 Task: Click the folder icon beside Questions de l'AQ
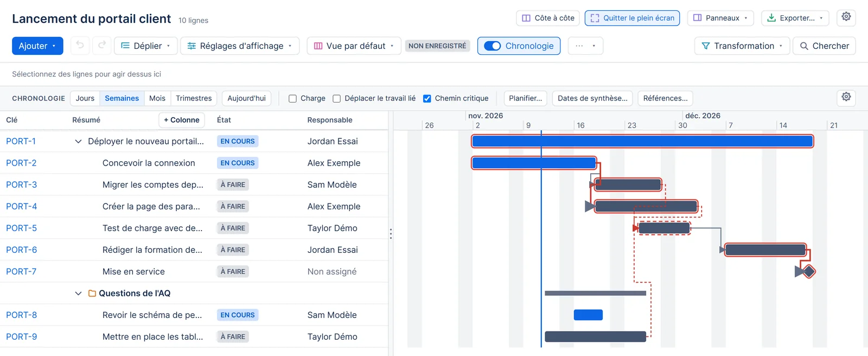(92, 293)
